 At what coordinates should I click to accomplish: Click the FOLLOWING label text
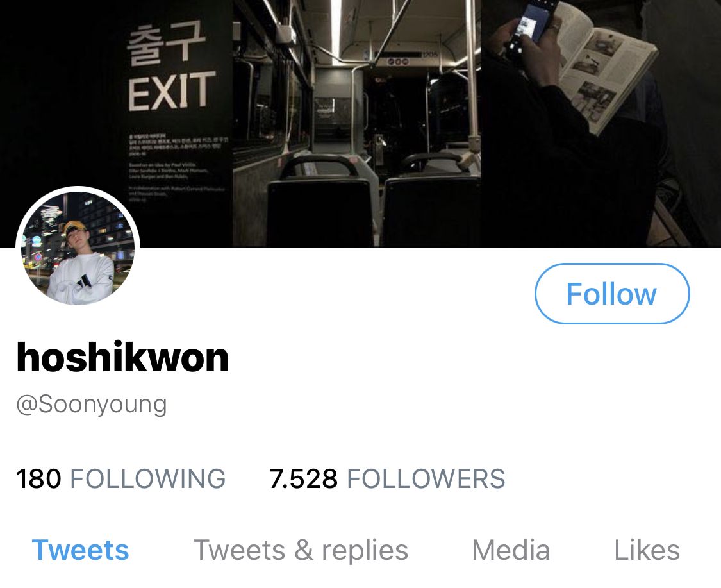(147, 478)
